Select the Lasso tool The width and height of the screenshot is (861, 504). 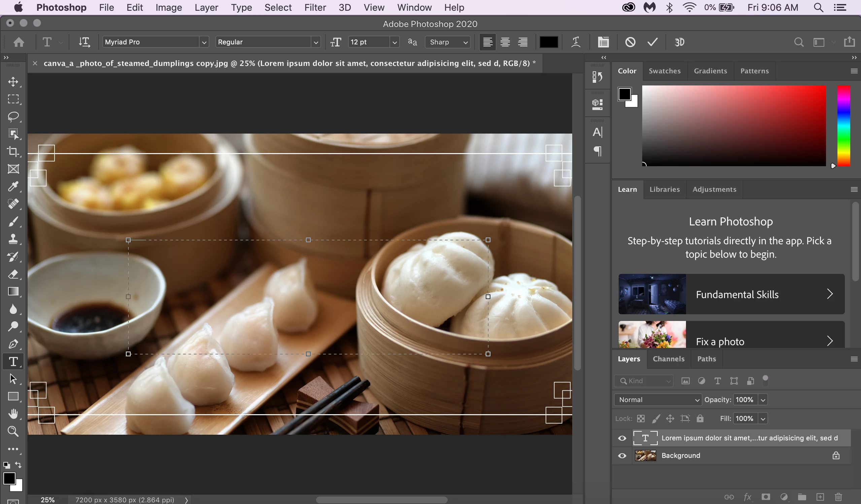pos(13,116)
